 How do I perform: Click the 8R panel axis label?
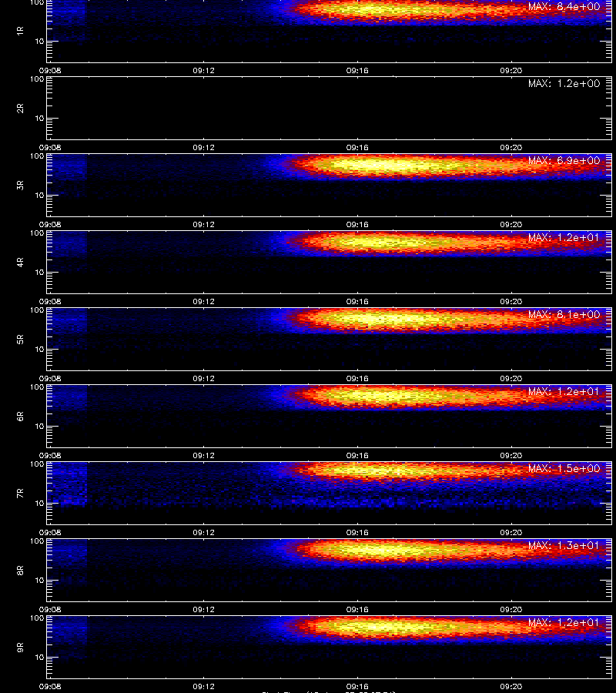[x=20, y=570]
